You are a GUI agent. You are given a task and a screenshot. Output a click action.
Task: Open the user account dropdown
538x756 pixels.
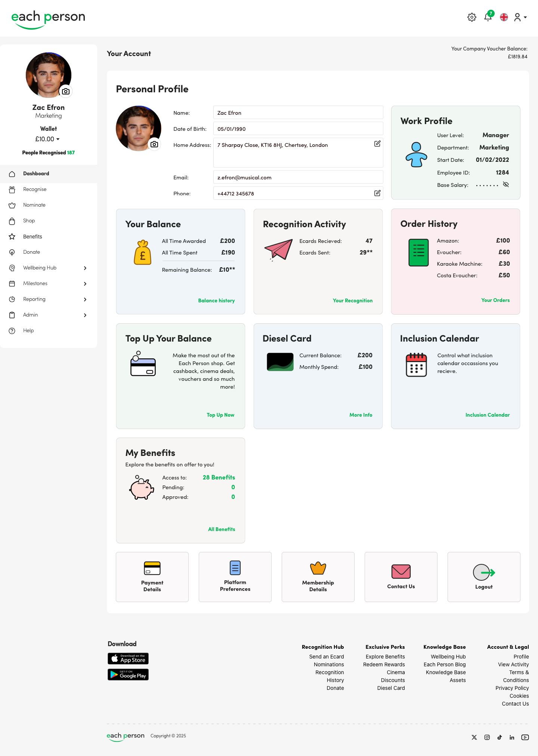520,17
